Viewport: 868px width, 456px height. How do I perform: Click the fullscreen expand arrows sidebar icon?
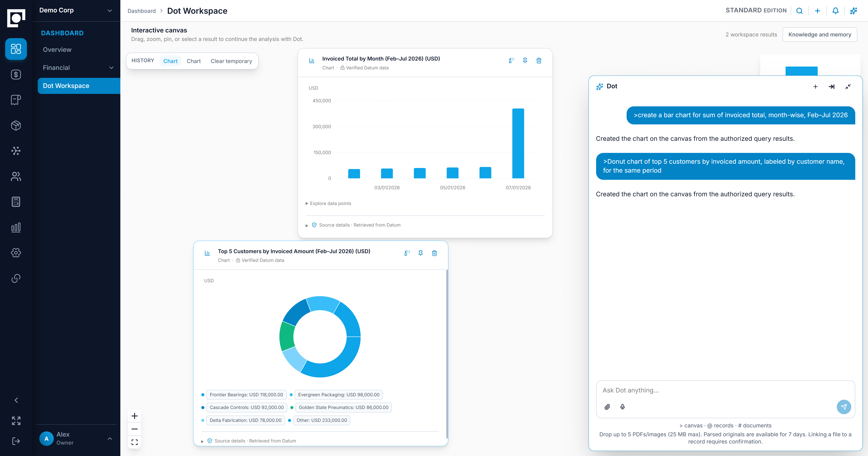(x=16, y=421)
